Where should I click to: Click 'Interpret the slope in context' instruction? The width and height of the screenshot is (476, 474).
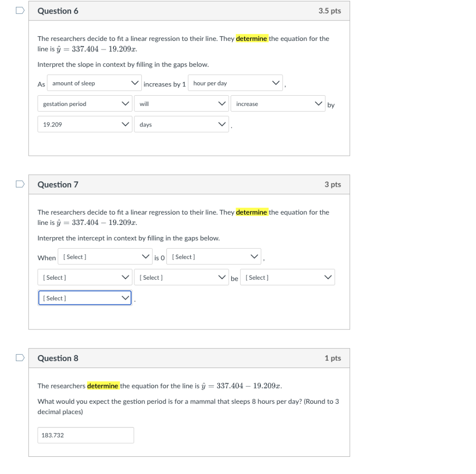pyautogui.click(x=123, y=64)
